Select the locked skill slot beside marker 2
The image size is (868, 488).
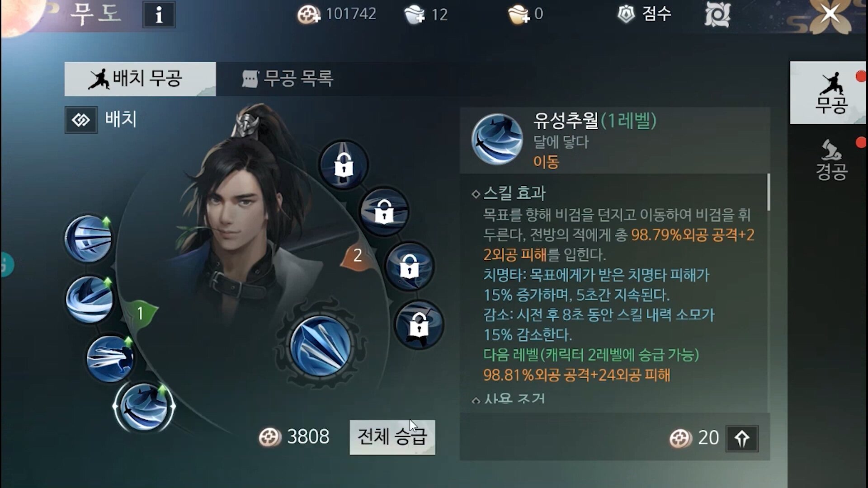point(409,266)
